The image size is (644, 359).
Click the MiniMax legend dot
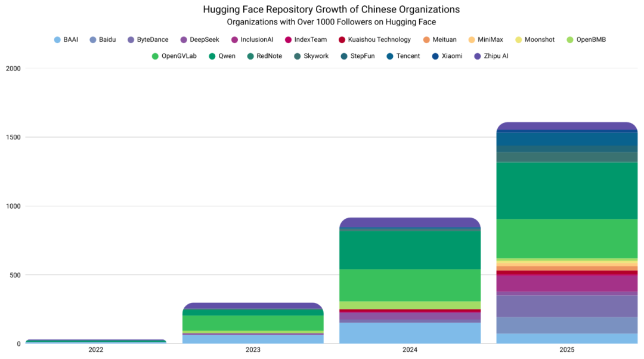click(472, 40)
